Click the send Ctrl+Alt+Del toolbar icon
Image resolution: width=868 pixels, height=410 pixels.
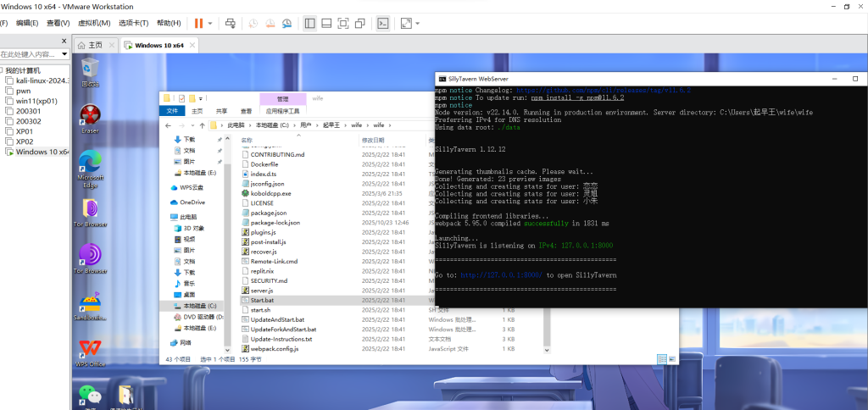[230, 23]
